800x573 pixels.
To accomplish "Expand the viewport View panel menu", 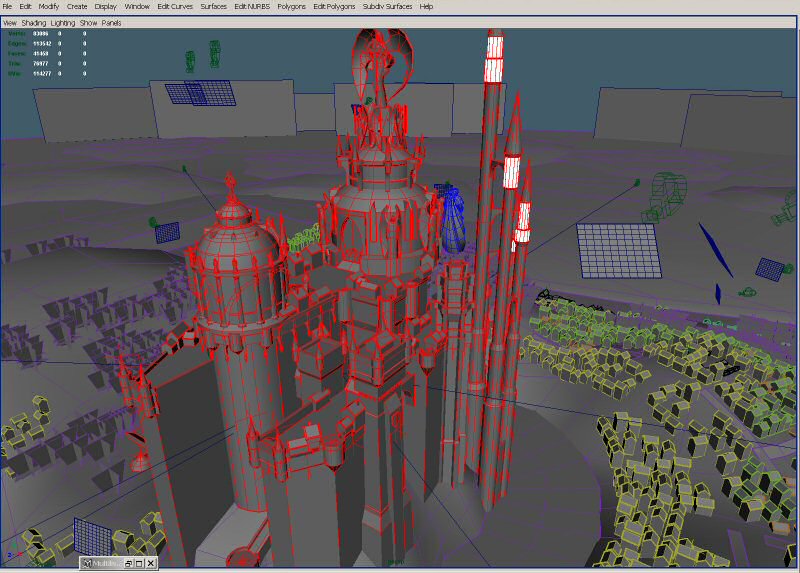I will pos(9,22).
